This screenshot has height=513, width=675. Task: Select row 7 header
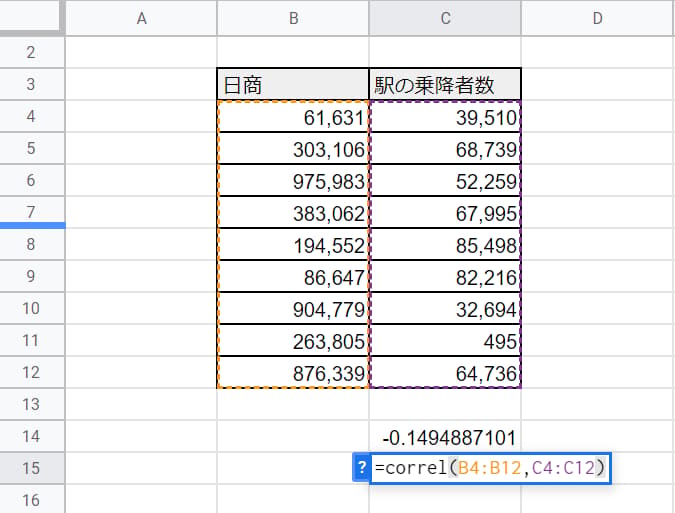32,212
